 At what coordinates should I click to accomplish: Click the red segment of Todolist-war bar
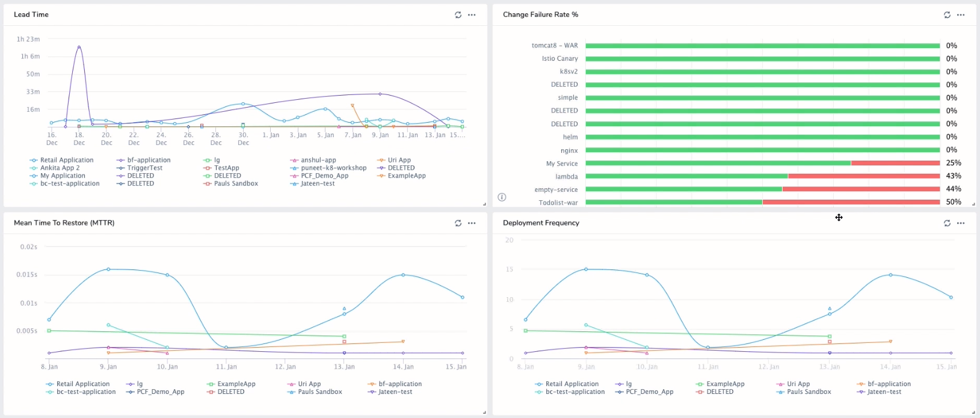coord(851,202)
